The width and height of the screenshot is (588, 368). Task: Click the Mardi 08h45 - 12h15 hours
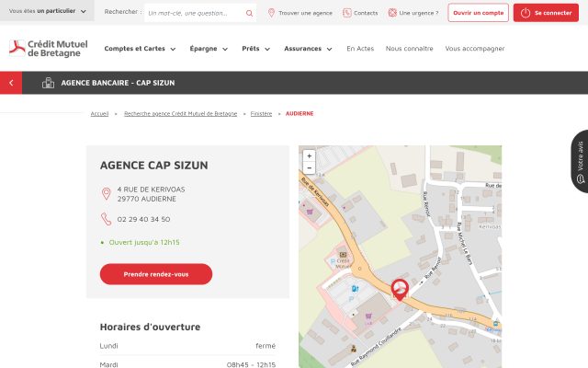[x=251, y=364]
